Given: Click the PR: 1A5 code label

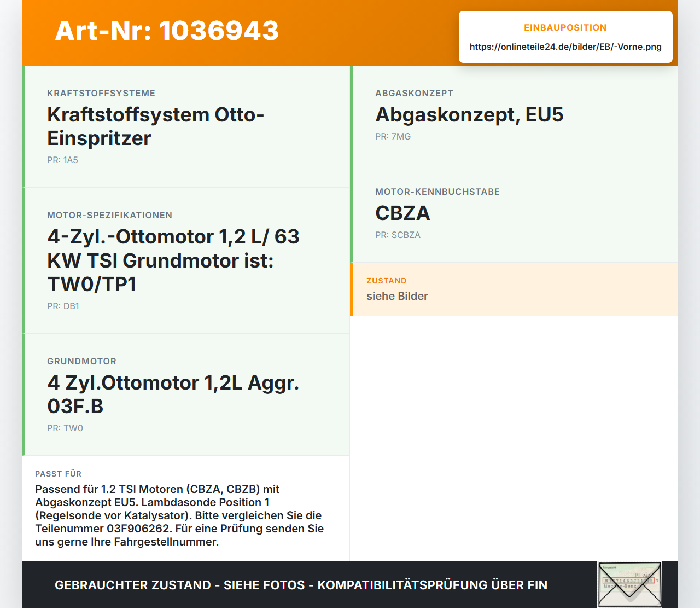Looking at the screenshot, I should [x=62, y=160].
